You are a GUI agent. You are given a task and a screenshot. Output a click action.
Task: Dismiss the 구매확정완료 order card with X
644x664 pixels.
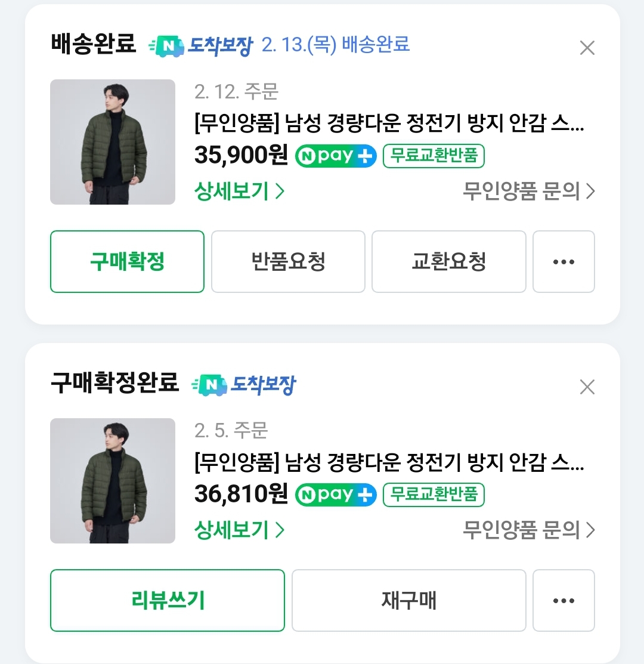point(587,387)
